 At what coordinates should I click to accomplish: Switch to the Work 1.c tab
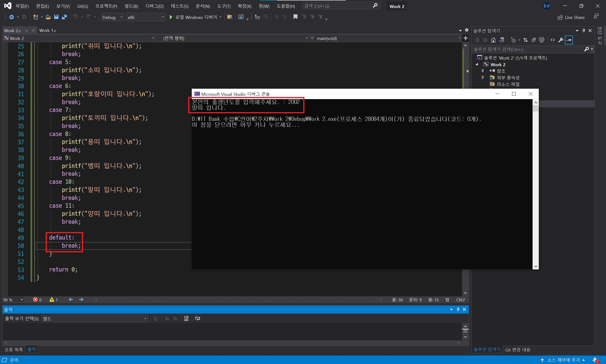click(48, 31)
